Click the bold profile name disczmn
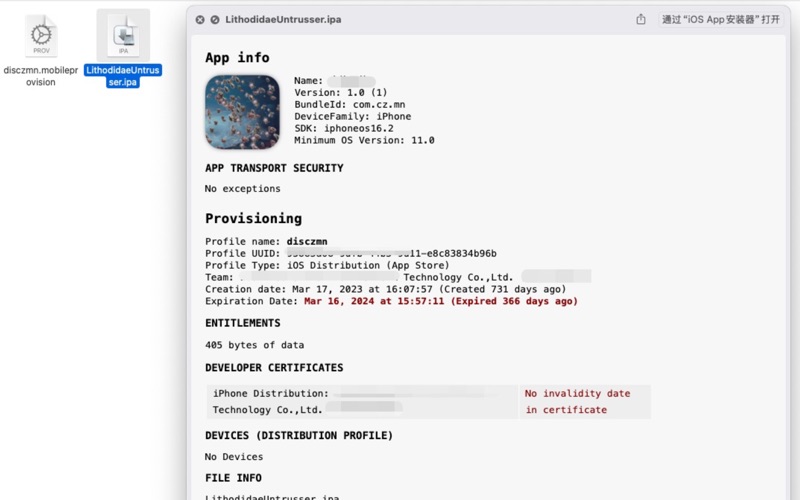The height and width of the screenshot is (500, 800). (307, 242)
